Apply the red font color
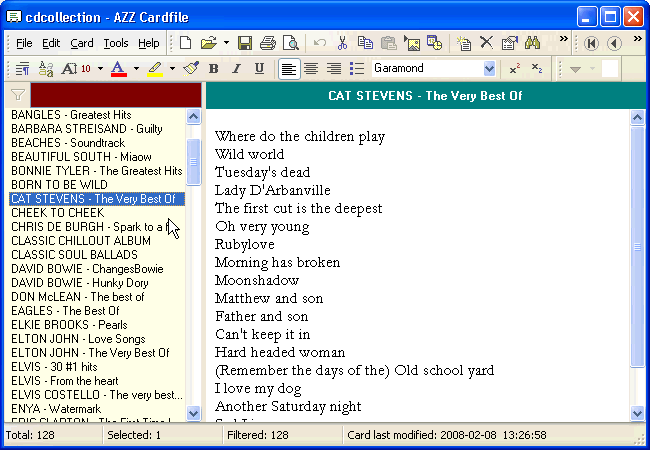This screenshot has height=450, width=650. point(119,69)
